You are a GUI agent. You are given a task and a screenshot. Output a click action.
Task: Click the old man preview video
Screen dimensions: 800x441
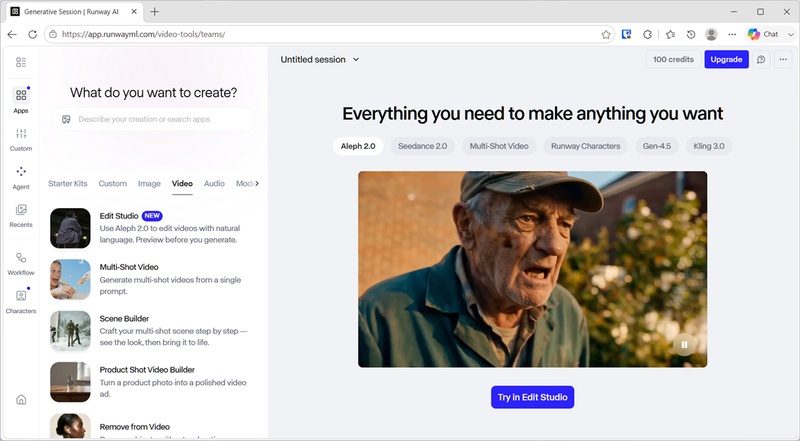pyautogui.click(x=533, y=269)
